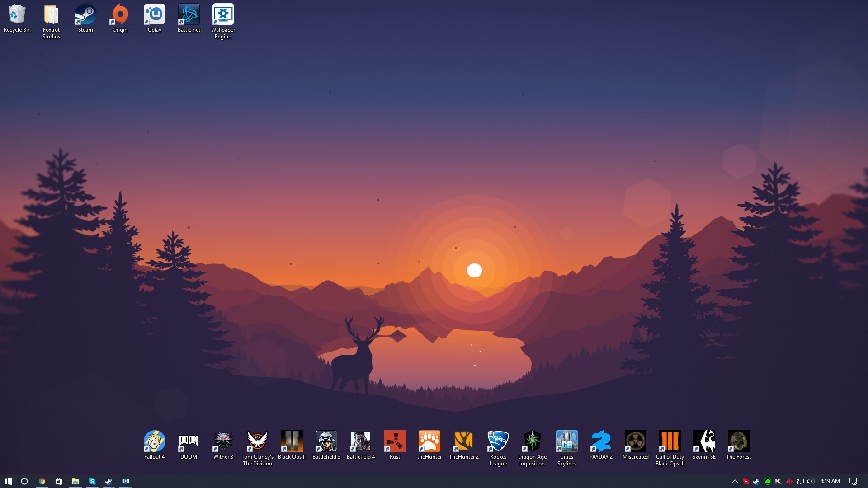Open Chrome from the taskbar
The height and width of the screenshot is (488, 868).
(x=42, y=481)
